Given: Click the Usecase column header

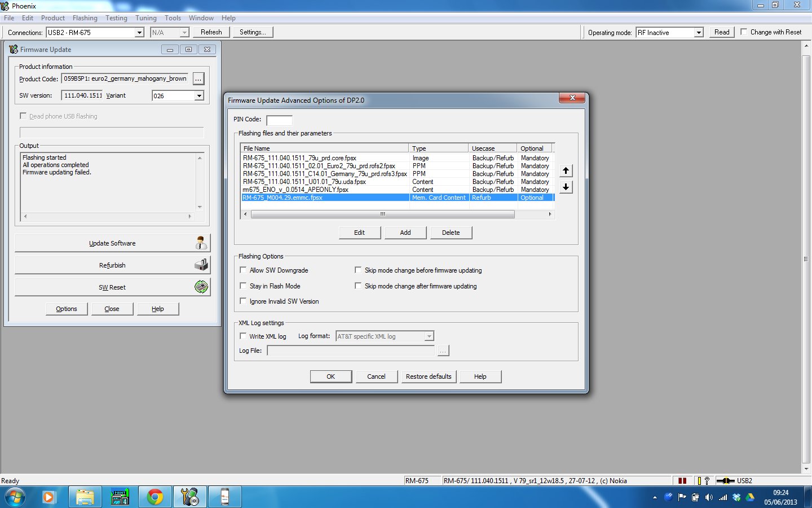Looking at the screenshot, I should (492, 148).
